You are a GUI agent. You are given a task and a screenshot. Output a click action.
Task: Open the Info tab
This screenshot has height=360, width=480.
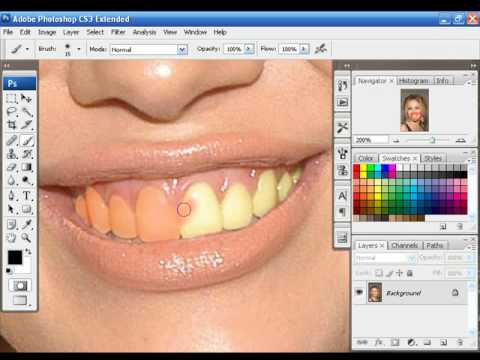[x=442, y=81]
